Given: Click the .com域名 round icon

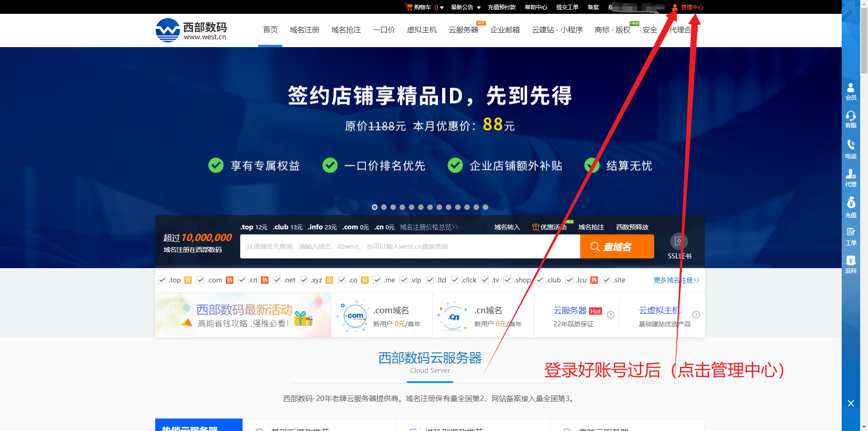Looking at the screenshot, I should [x=355, y=316].
